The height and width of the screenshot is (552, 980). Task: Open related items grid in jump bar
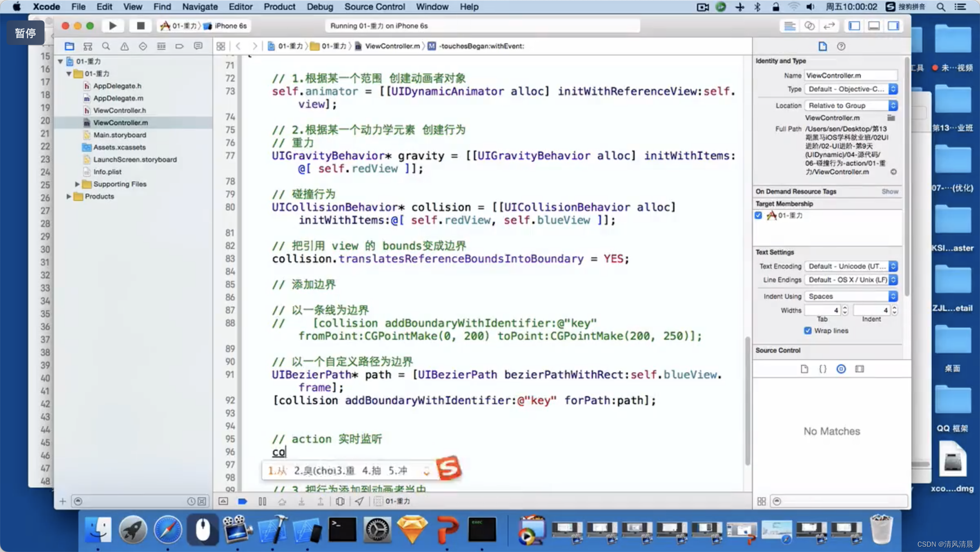tap(221, 46)
